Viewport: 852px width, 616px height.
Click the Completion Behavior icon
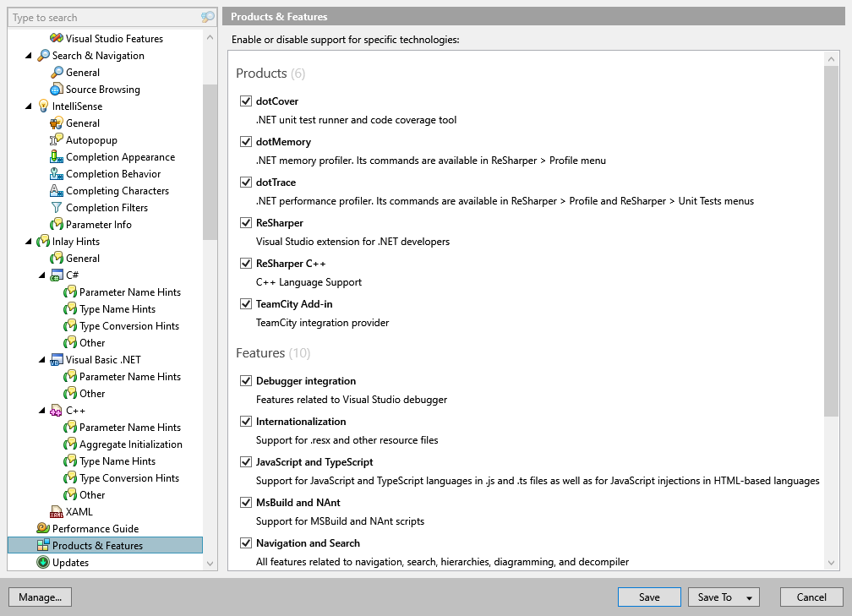(56, 173)
